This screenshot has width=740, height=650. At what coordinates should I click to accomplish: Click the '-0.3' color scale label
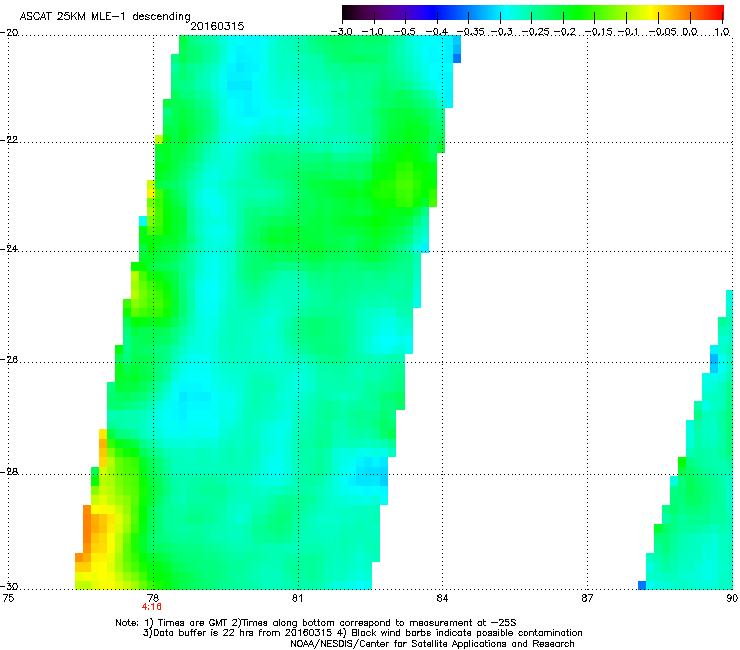pyautogui.click(x=502, y=32)
